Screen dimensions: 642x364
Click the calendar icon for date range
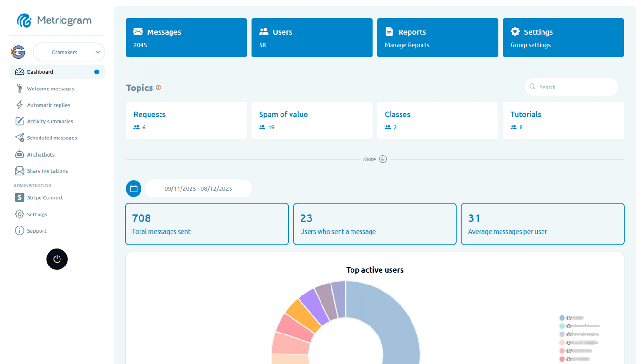pyautogui.click(x=133, y=188)
